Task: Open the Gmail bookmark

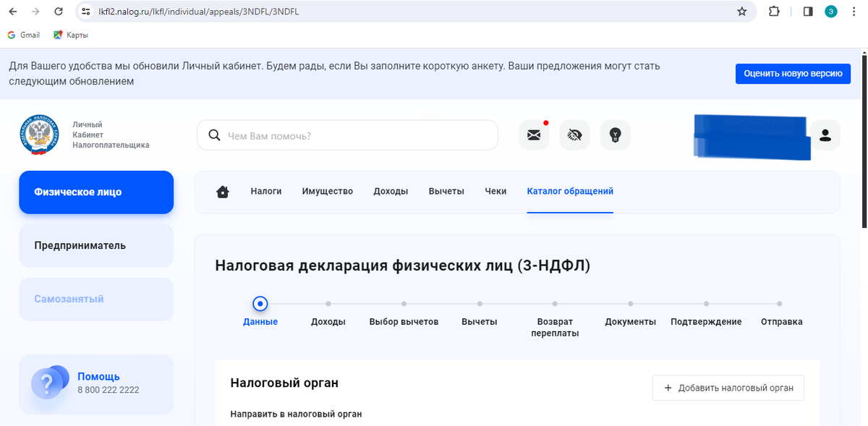Action: (23, 35)
